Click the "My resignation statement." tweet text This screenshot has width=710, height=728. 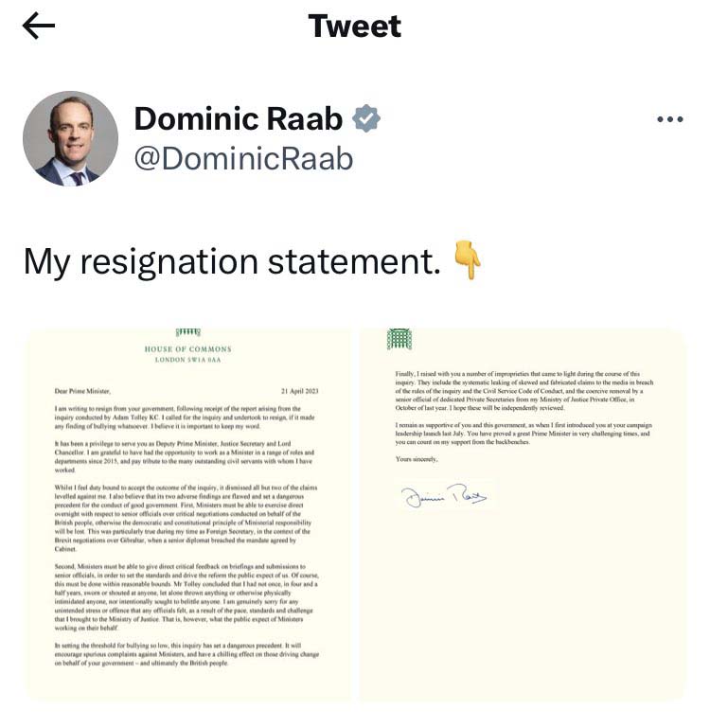pos(232,260)
